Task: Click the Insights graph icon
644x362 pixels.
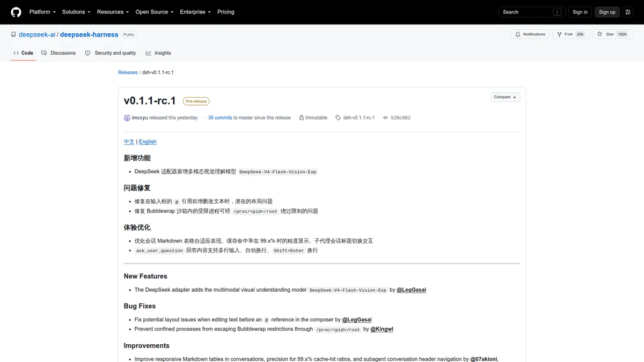Action: pos(149,53)
